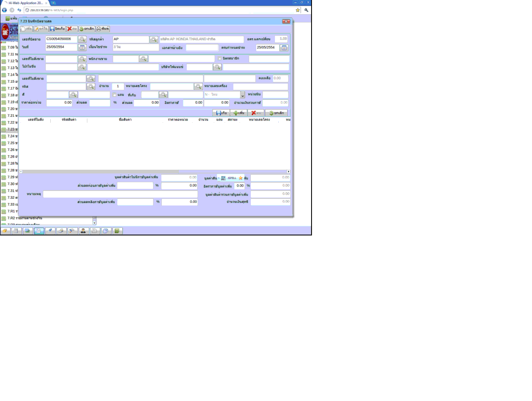Image resolution: width=532 pixels, height=401 pixels.
Task: Click ยกเลิก cancel button above the item grid
Action: [x=276, y=113]
